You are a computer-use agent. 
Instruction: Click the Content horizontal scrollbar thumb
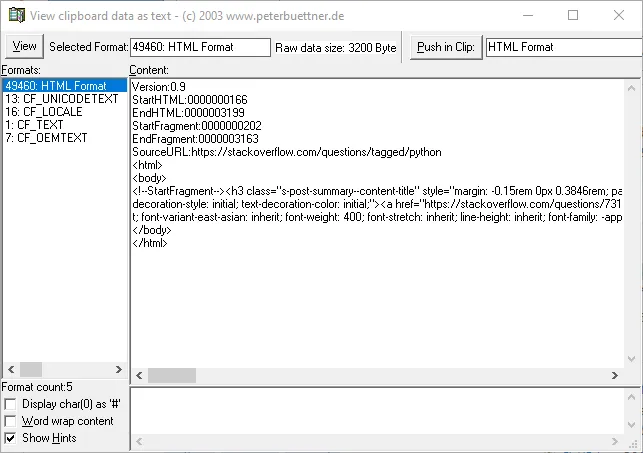click(x=172, y=376)
